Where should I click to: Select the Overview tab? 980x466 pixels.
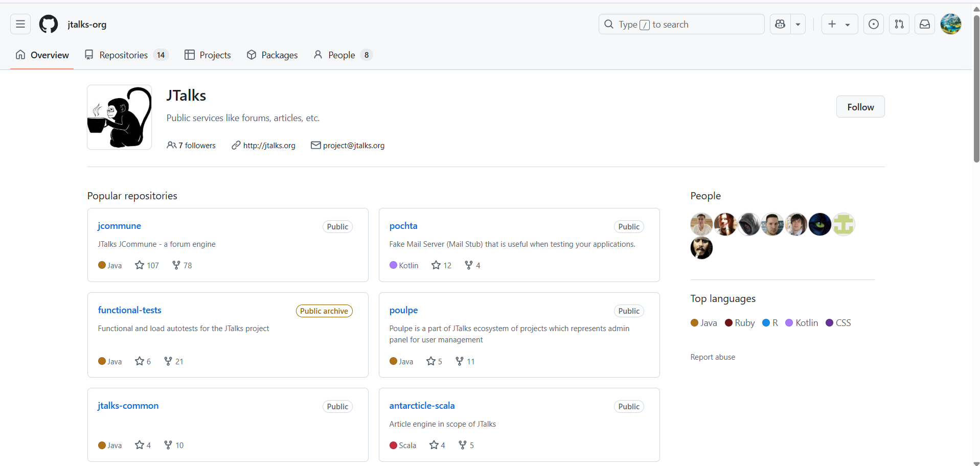pyautogui.click(x=42, y=55)
